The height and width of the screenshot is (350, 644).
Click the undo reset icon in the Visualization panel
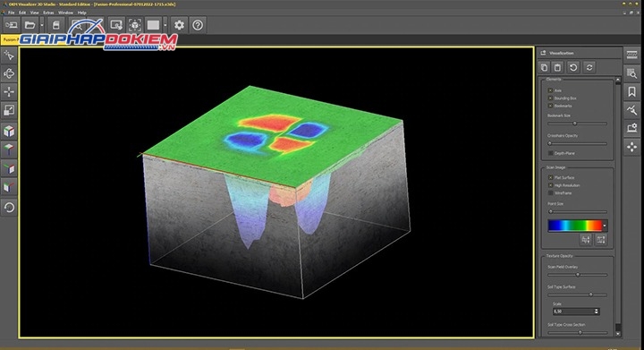tap(573, 67)
